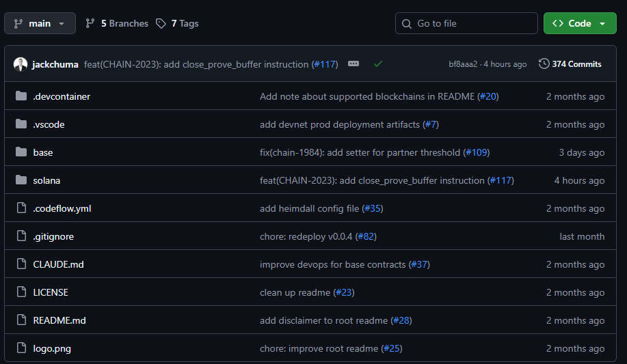Click the logo.png file icon
The width and height of the screenshot is (627, 364).
[x=22, y=348]
